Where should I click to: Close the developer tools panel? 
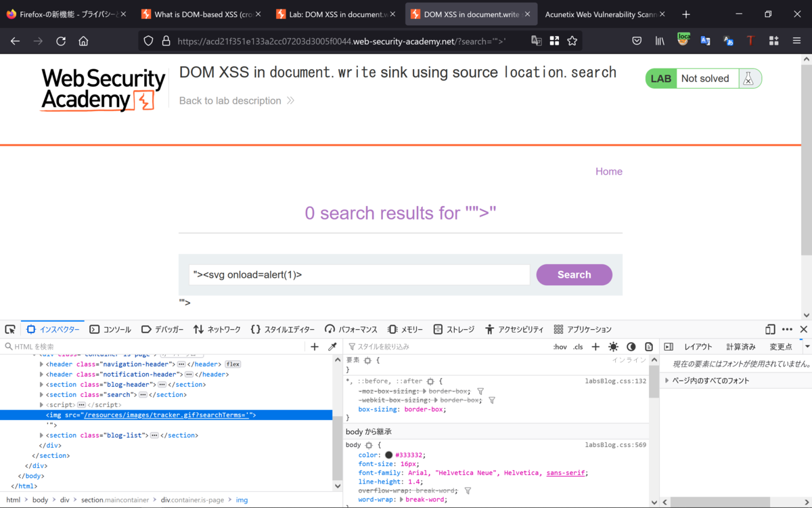pos(804,329)
